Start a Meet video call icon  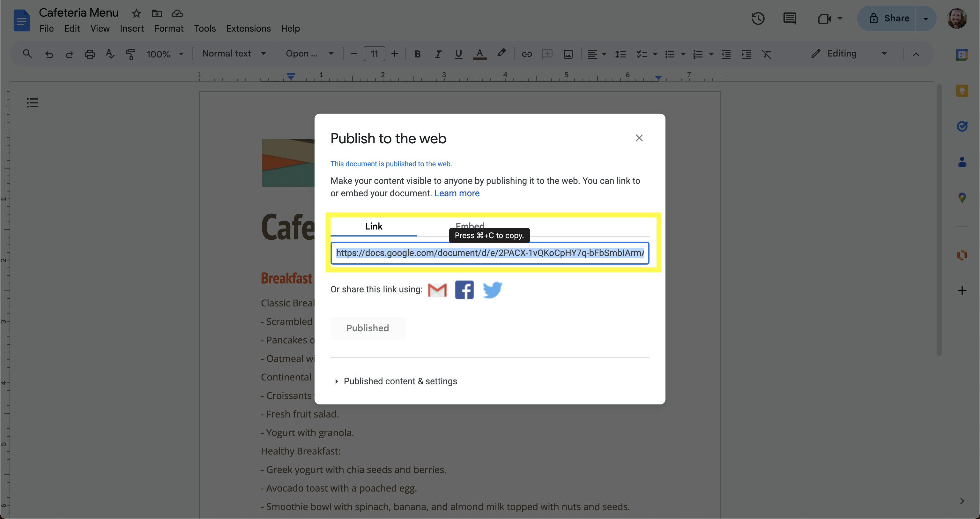click(x=824, y=18)
